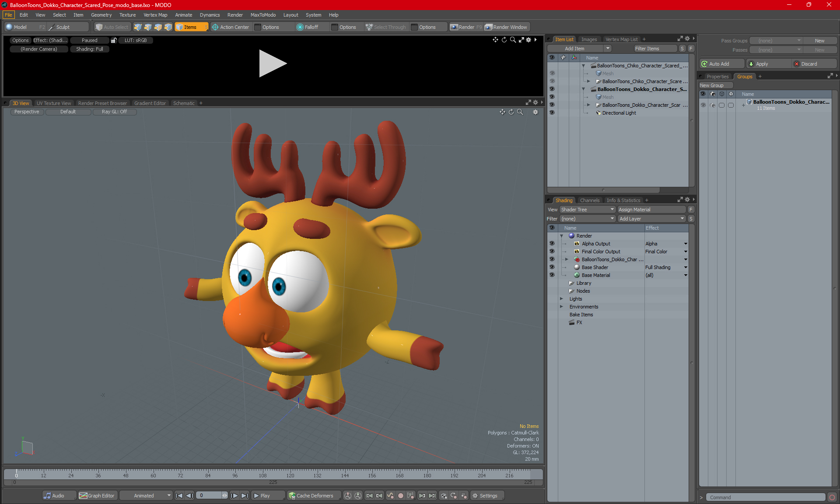This screenshot has height=504, width=840.
Task: Toggle visibility of Directional Light
Action: pos(552,112)
